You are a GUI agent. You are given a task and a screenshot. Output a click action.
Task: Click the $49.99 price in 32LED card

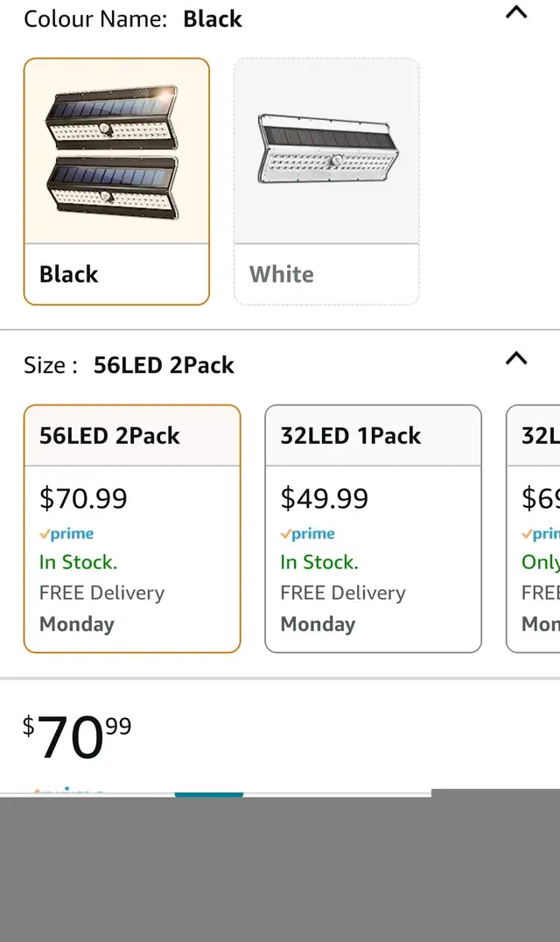click(325, 498)
